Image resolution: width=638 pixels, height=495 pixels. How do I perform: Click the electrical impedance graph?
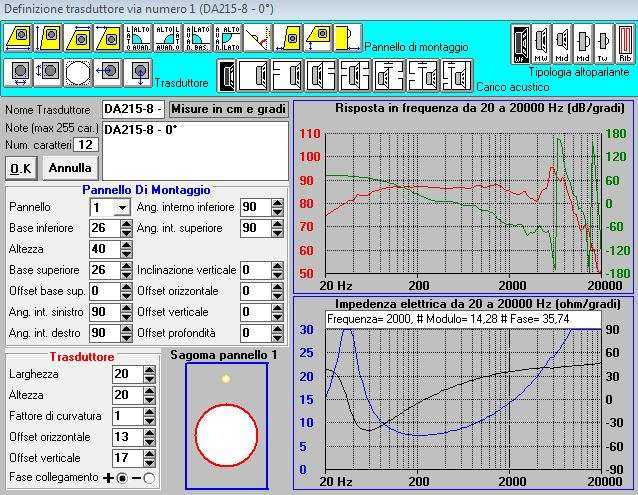tap(463, 399)
